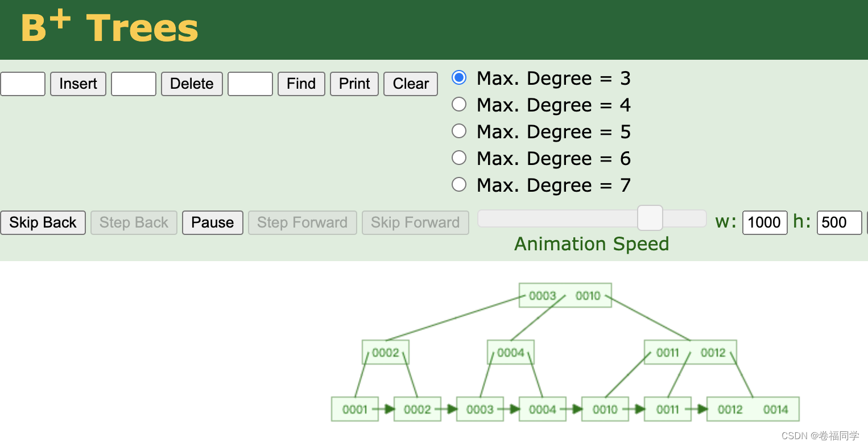868x446 pixels.
Task: Focus the insert value input field
Action: 23,84
